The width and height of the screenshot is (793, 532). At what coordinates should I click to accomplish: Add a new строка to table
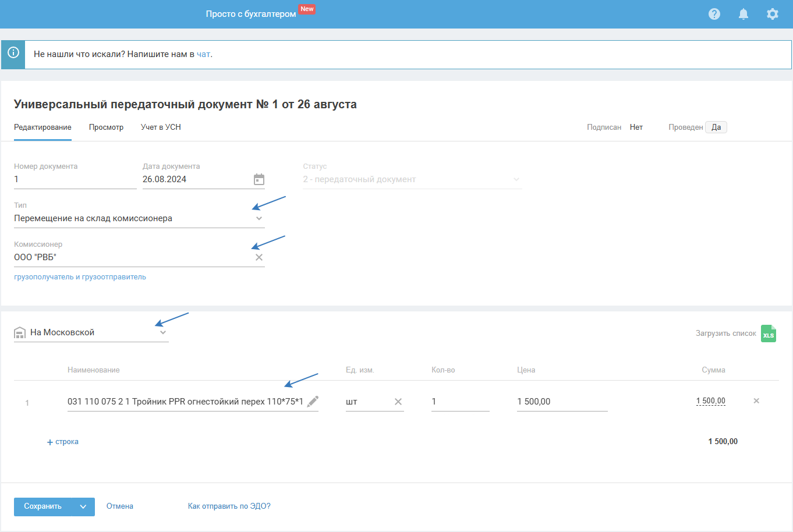[62, 442]
